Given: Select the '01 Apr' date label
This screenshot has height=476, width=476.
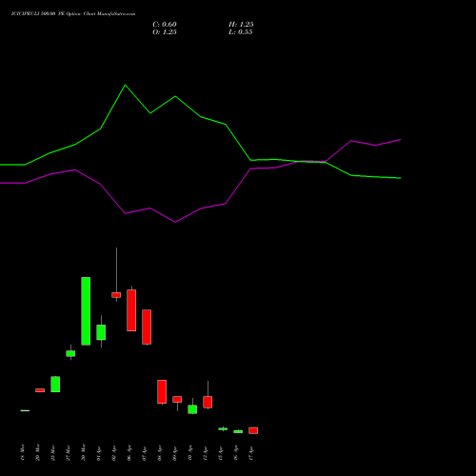Looking at the screenshot, I should point(99,452).
